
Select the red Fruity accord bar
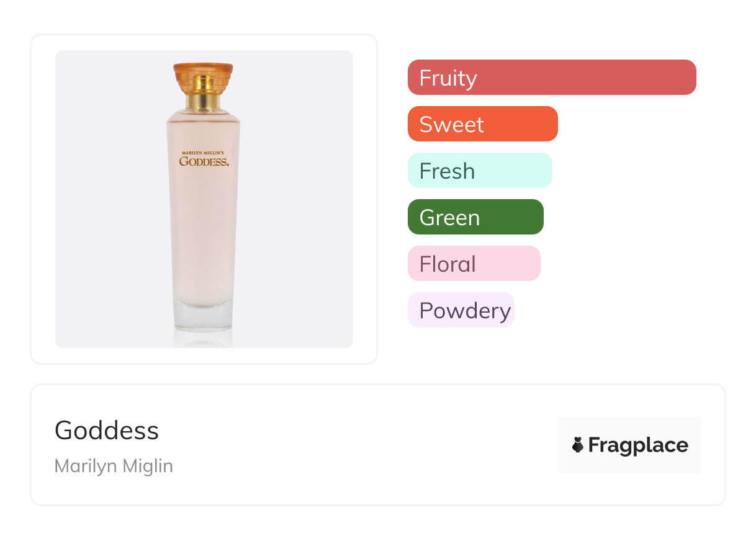[x=552, y=78]
